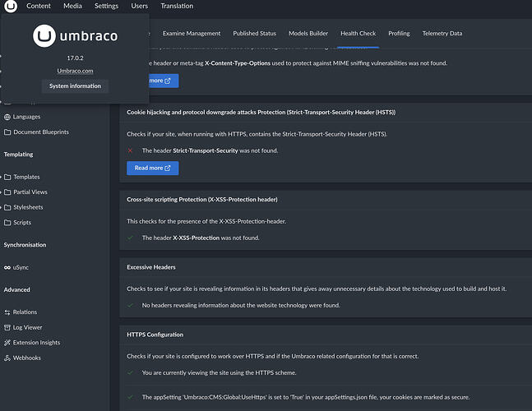Image resolution: width=532 pixels, height=411 pixels.
Task: Open Languages in the sidebar
Action: (26, 117)
